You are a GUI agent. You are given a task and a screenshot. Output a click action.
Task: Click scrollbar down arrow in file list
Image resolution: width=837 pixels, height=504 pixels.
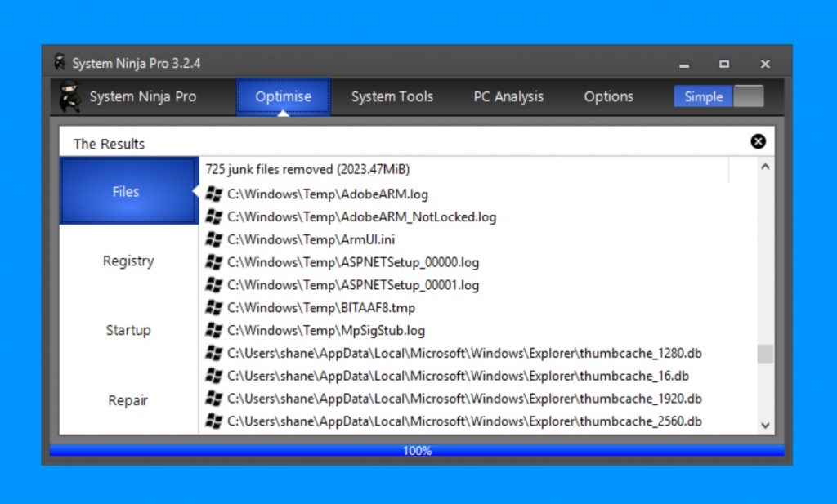pos(765,425)
